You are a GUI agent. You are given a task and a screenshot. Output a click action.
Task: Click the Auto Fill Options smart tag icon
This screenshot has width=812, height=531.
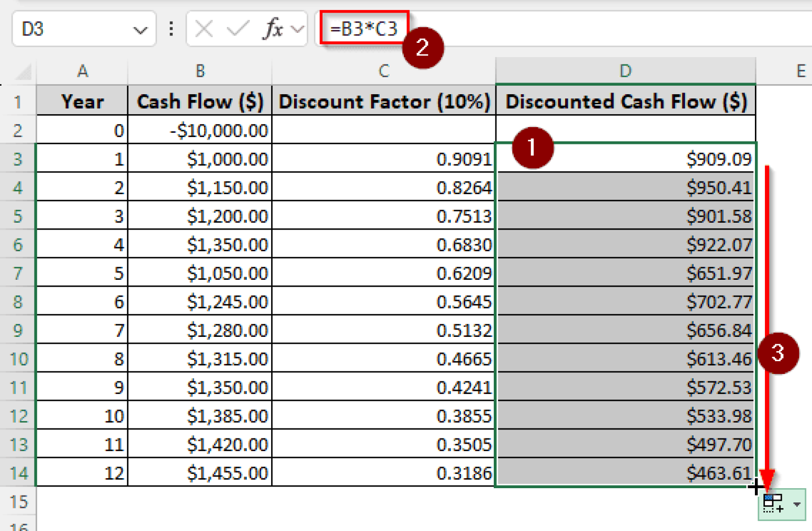[x=773, y=503]
